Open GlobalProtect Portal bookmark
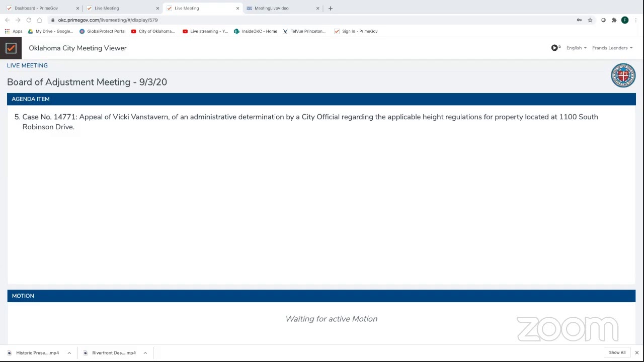This screenshot has width=644, height=362. tap(102, 31)
